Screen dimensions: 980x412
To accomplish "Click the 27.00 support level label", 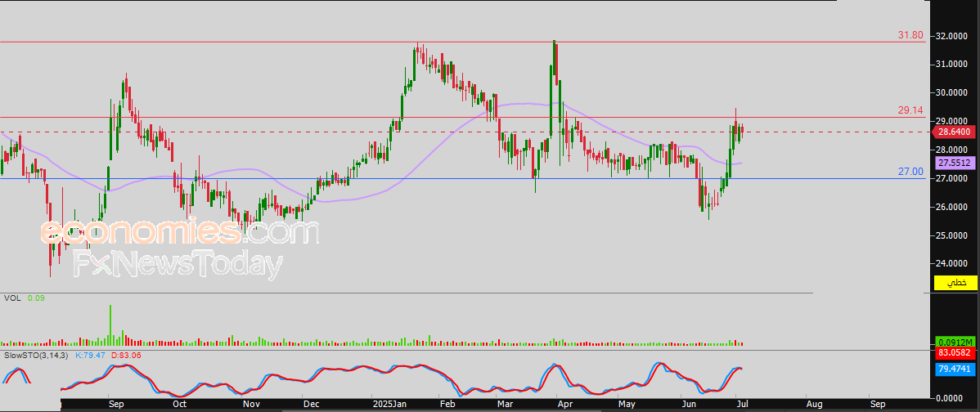I will (x=910, y=172).
